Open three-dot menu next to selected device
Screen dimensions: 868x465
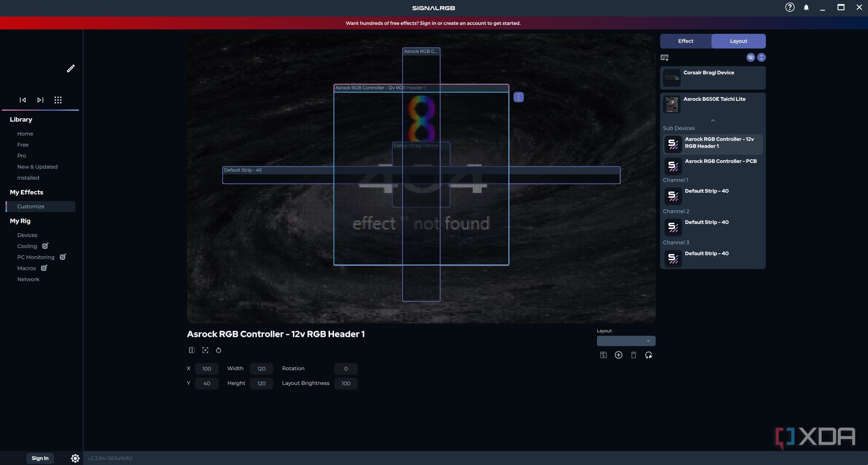(x=518, y=97)
